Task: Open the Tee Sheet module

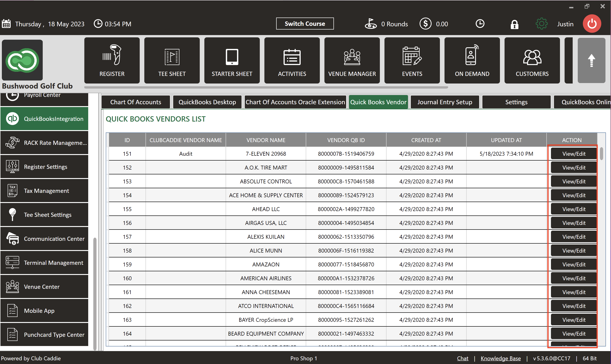Action: 172,60
